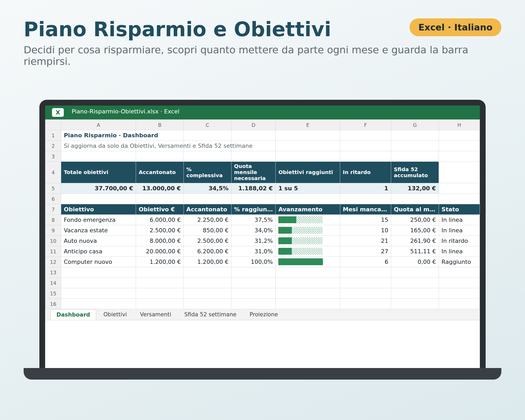Viewport: 525px width, 420px height.
Task: Click the '% complessiva' header cell
Action: 207,172
